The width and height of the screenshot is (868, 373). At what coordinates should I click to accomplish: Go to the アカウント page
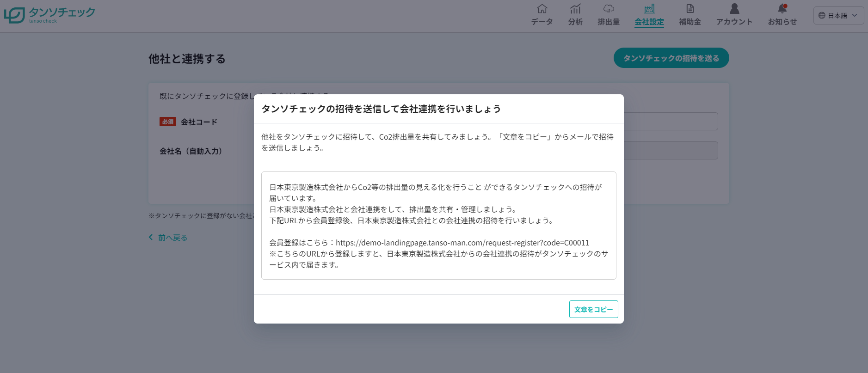pyautogui.click(x=734, y=15)
